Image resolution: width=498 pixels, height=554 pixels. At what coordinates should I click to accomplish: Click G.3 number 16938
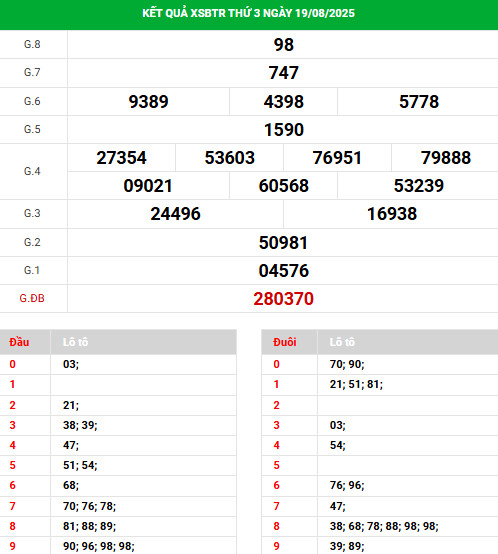point(392,214)
